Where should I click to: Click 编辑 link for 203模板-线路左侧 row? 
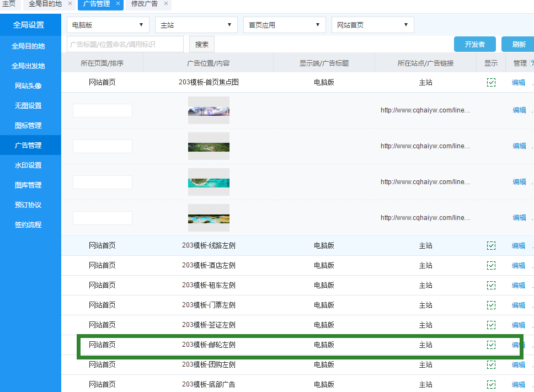(x=519, y=245)
